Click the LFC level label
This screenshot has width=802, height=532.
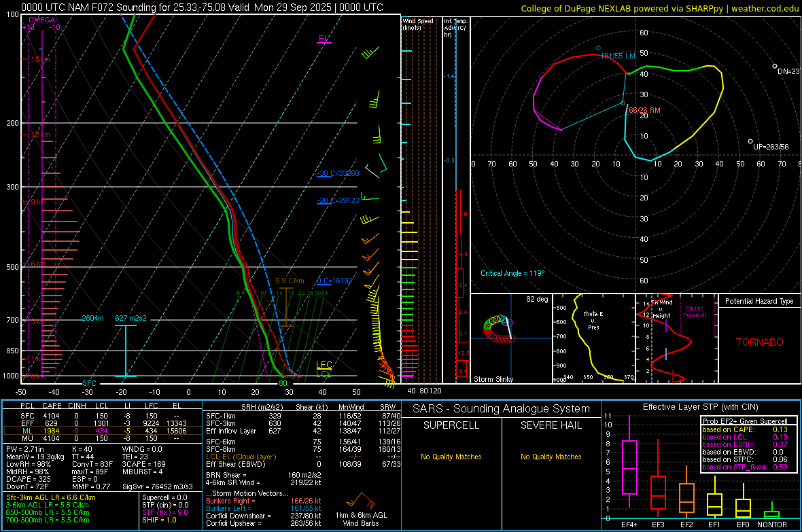tap(324, 365)
